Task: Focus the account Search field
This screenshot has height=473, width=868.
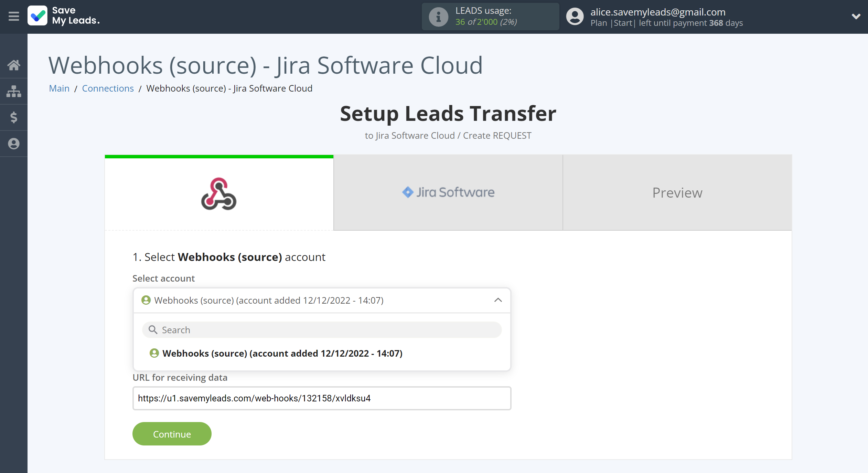Action: click(x=322, y=330)
